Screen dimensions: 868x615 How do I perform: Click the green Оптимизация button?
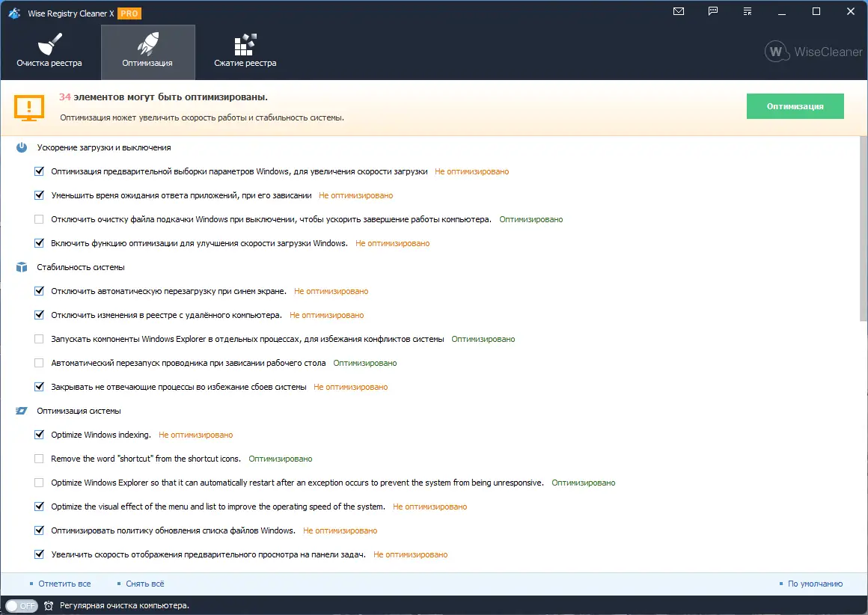click(795, 106)
